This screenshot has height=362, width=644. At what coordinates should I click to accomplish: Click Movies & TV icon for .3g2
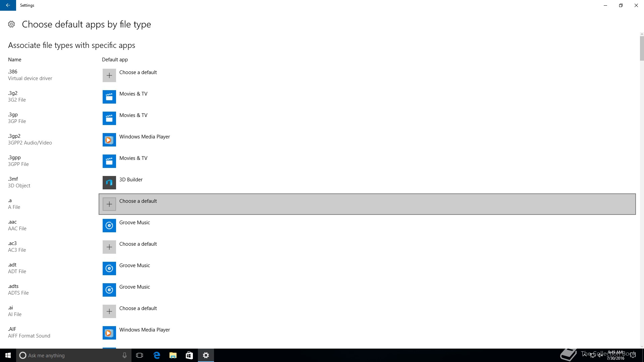click(109, 97)
